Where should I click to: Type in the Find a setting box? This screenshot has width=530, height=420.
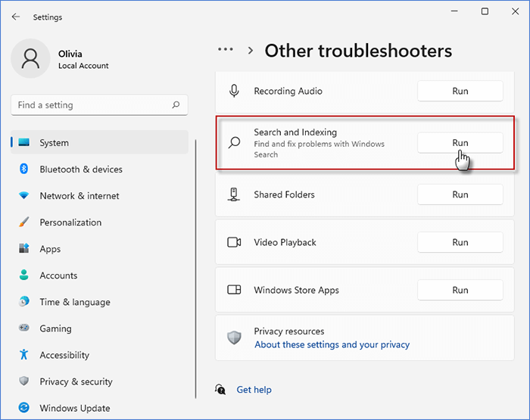point(91,105)
